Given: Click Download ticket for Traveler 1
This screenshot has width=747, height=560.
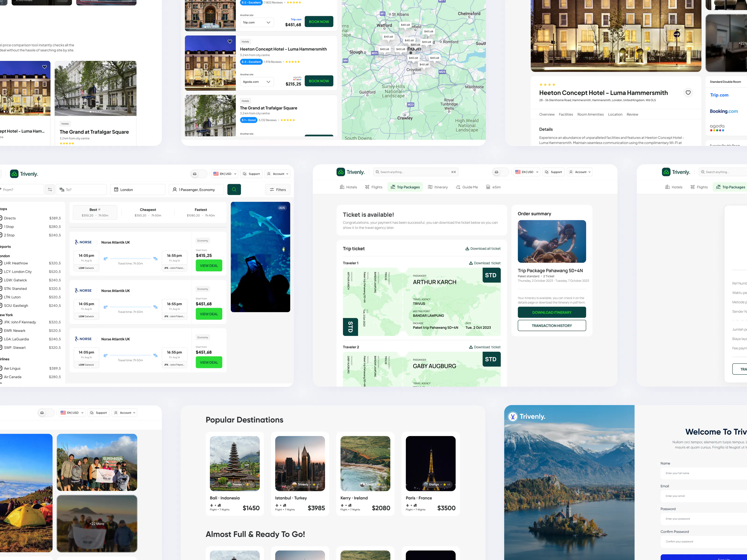Looking at the screenshot, I should pos(485,263).
